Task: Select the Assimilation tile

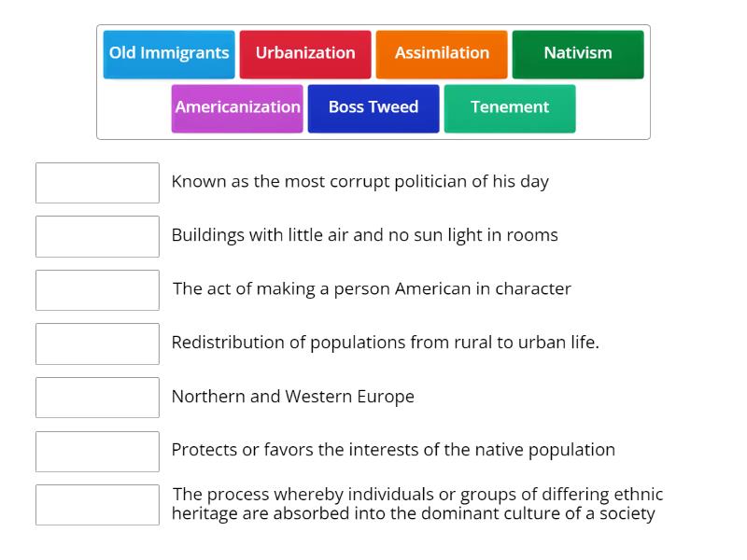Action: pyautogui.click(x=441, y=53)
